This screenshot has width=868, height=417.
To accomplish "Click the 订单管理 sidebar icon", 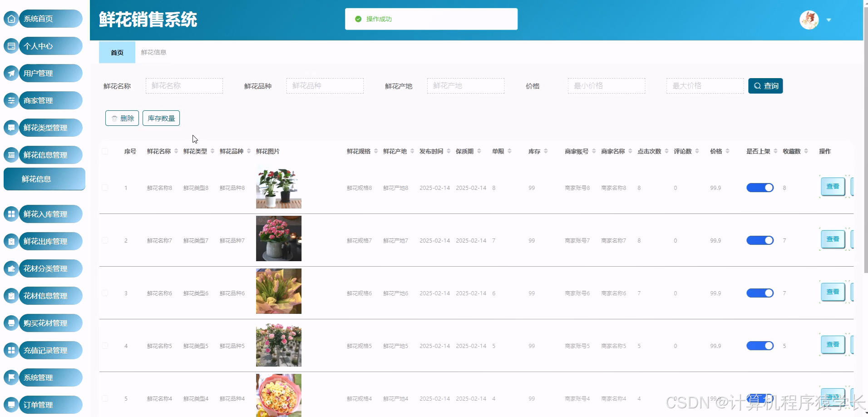I will (x=11, y=404).
